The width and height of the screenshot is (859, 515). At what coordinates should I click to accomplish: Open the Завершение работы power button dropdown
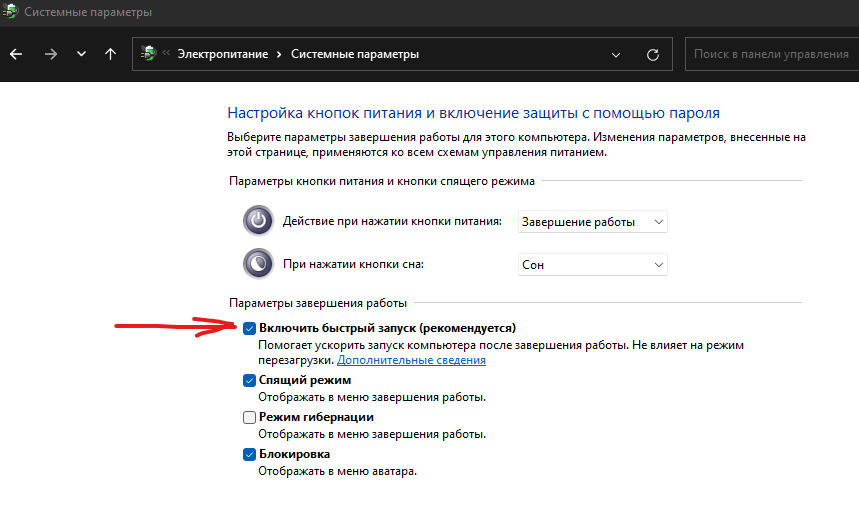[x=592, y=222]
